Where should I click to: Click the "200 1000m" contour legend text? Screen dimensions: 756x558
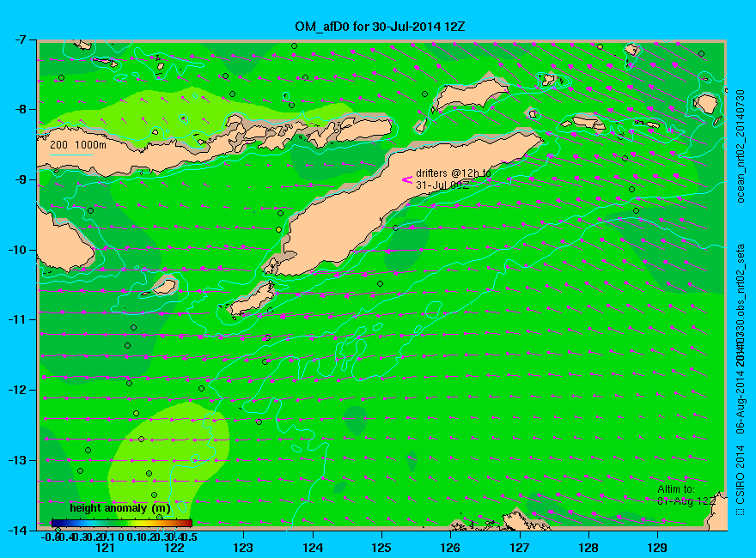[78, 145]
